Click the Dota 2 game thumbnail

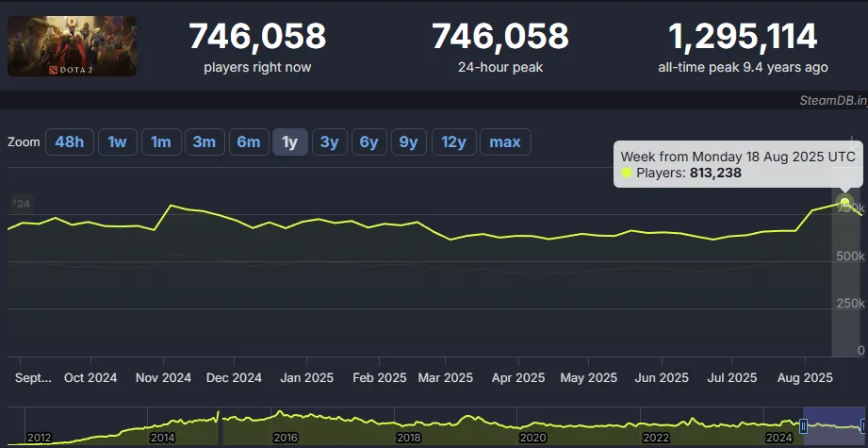pyautogui.click(x=72, y=46)
